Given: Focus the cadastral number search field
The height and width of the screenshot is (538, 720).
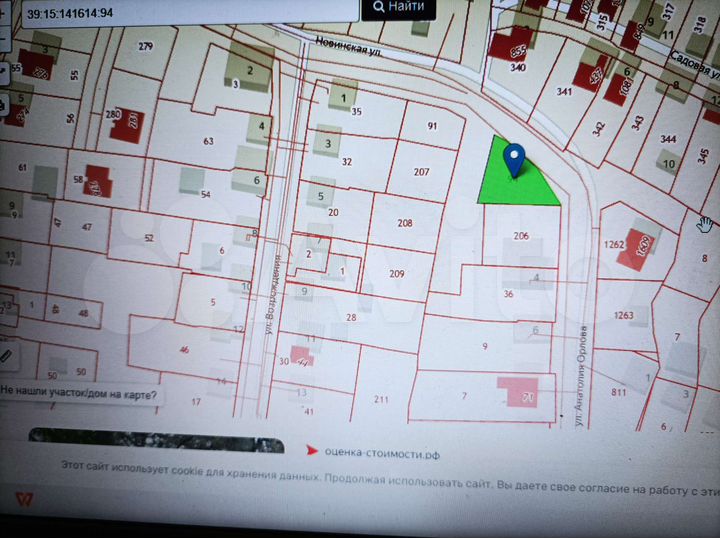Looking at the screenshot, I should point(180,11).
